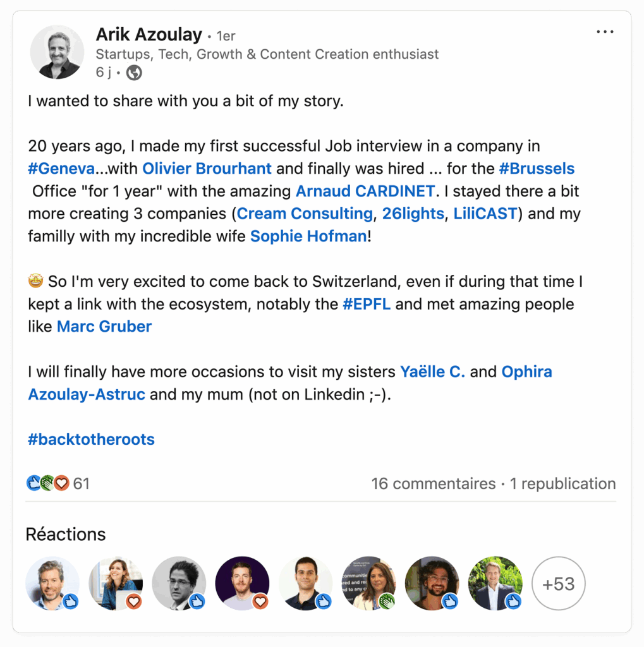Open the 26lights company link
Image resolution: width=644 pixels, height=647 pixels.
(413, 214)
